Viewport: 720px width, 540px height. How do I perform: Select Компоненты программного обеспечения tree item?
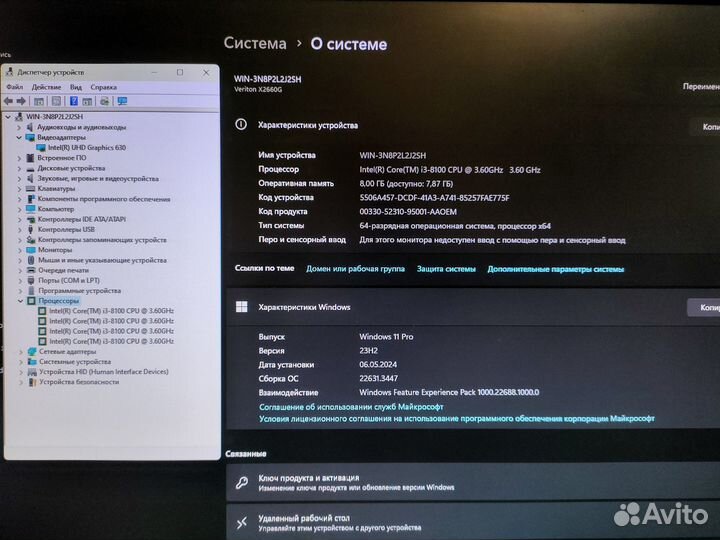pyautogui.click(x=104, y=199)
